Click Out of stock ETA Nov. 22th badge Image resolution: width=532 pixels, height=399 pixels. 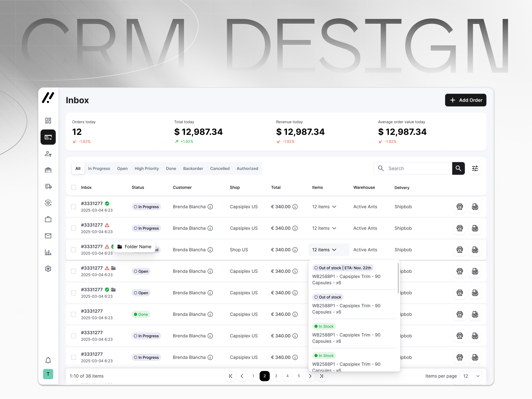click(343, 268)
